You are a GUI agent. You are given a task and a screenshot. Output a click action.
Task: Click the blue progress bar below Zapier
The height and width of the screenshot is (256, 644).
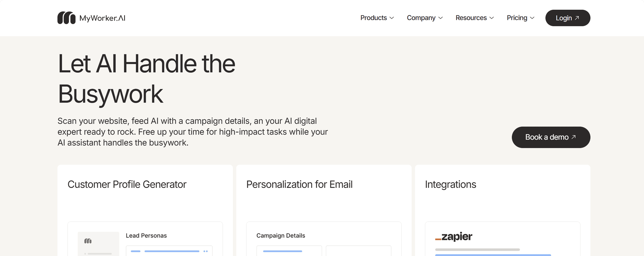tap(493, 255)
